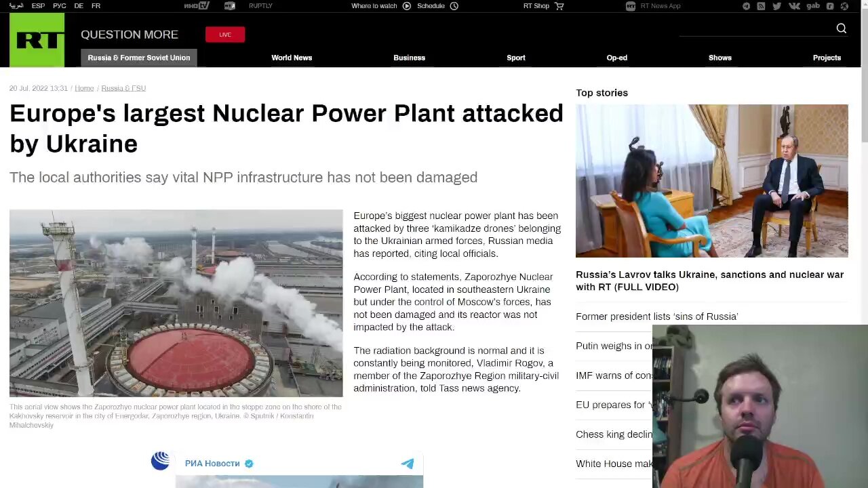Open the ИНОТВ logo link

pyautogui.click(x=197, y=6)
